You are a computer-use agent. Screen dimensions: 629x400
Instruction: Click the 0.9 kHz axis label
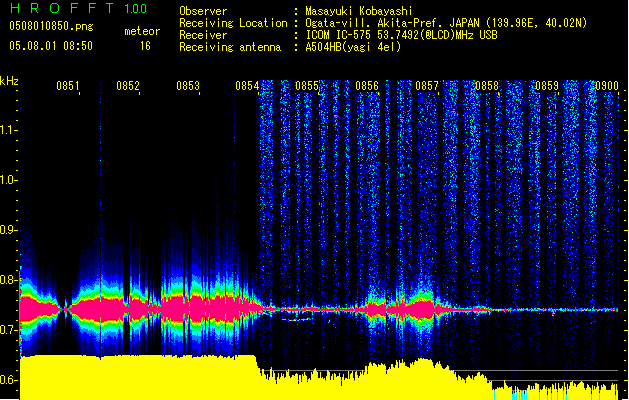tap(7, 230)
